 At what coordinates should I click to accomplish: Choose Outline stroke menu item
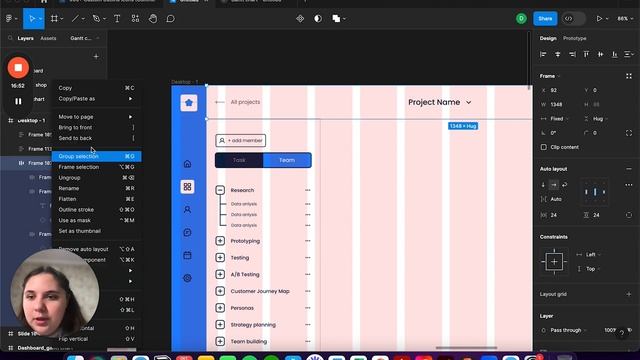click(96, 209)
